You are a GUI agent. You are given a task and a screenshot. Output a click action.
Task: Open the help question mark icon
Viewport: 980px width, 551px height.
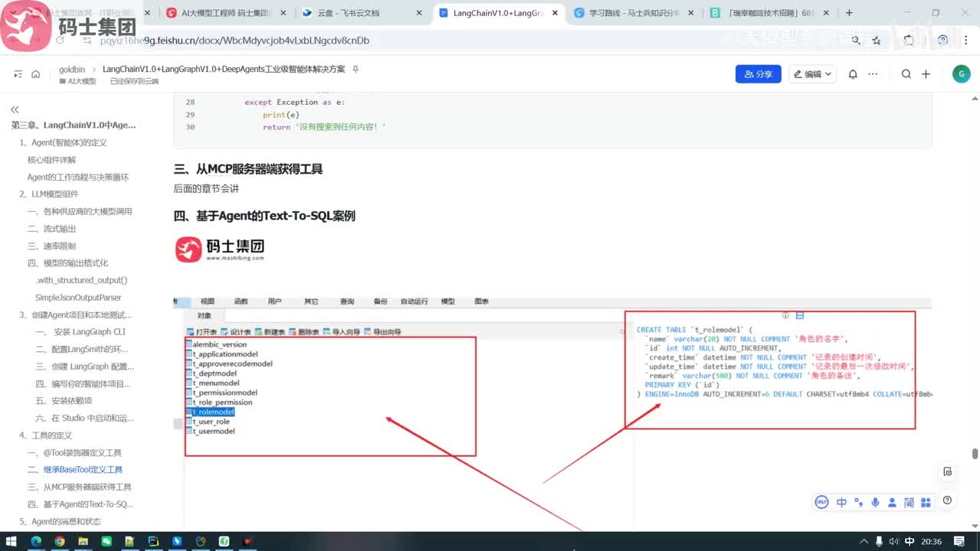tap(948, 500)
